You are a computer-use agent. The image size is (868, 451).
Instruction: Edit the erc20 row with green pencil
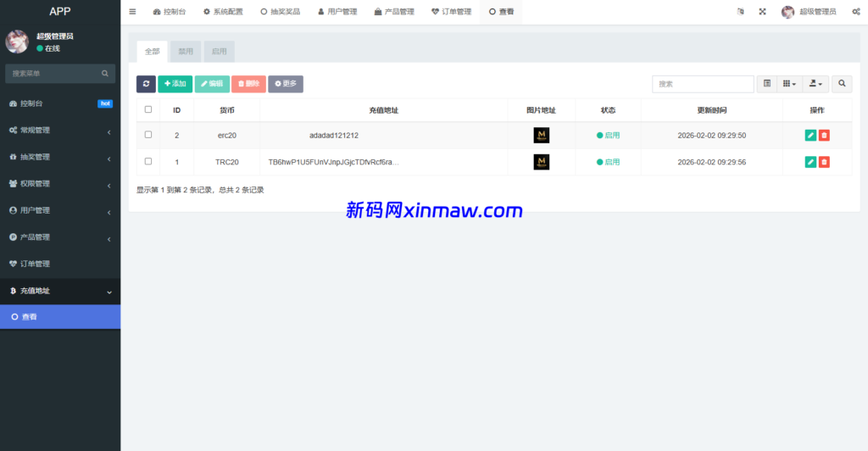pyautogui.click(x=810, y=135)
